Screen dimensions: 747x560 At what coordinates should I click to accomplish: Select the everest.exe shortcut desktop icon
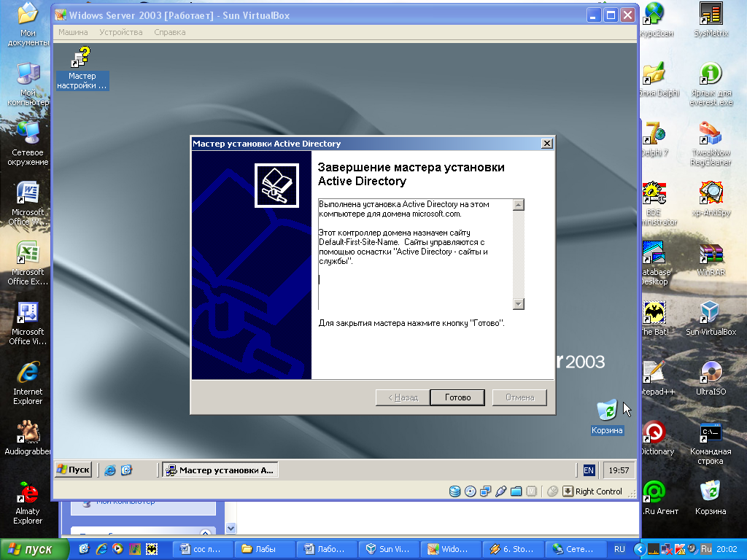point(711,84)
